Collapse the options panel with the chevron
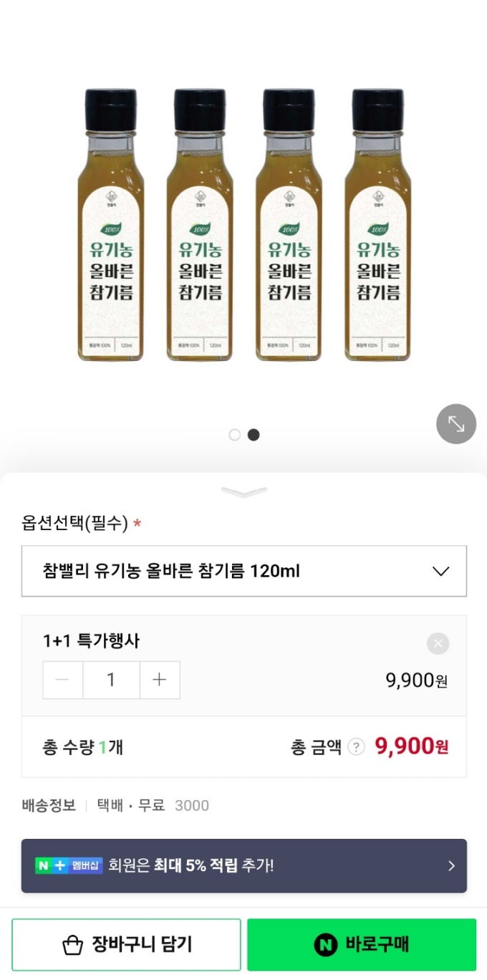Viewport: 487px width, 980px height. tap(243, 491)
